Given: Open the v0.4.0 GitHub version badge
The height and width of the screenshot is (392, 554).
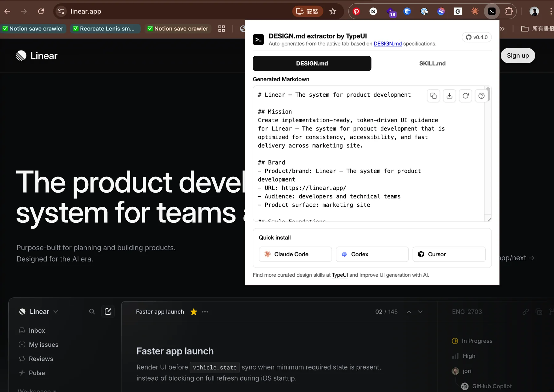Looking at the screenshot, I should click(477, 37).
